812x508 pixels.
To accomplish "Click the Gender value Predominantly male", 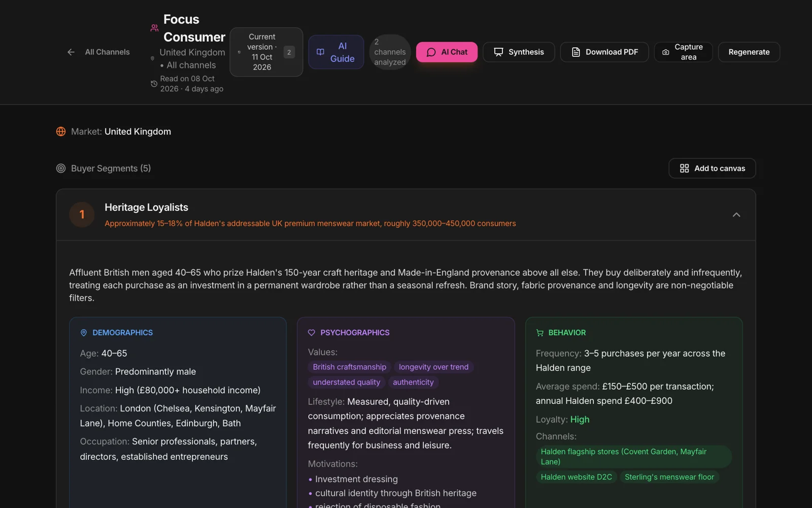I will (x=155, y=372).
